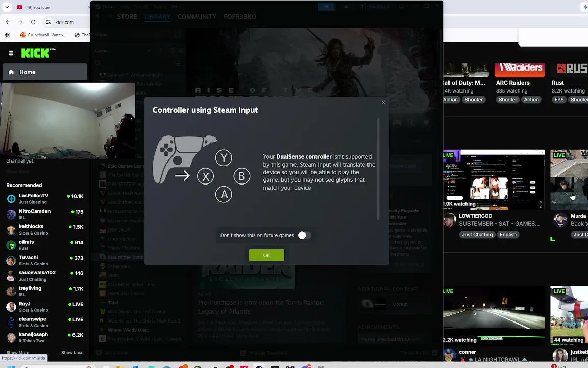Open justketh channel avatar
The image size is (588, 368).
560,355
